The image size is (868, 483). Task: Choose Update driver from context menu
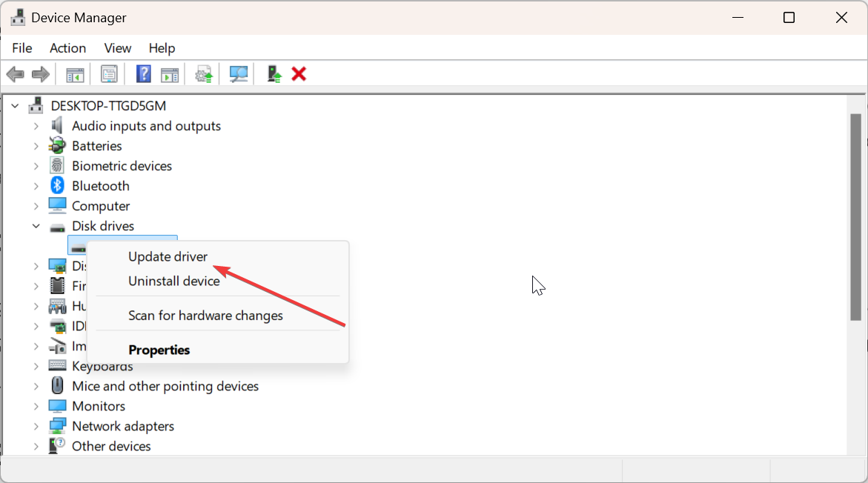168,257
